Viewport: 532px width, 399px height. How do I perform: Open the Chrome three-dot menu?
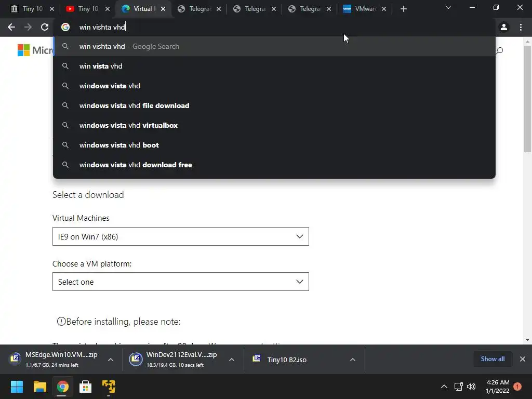(x=521, y=27)
